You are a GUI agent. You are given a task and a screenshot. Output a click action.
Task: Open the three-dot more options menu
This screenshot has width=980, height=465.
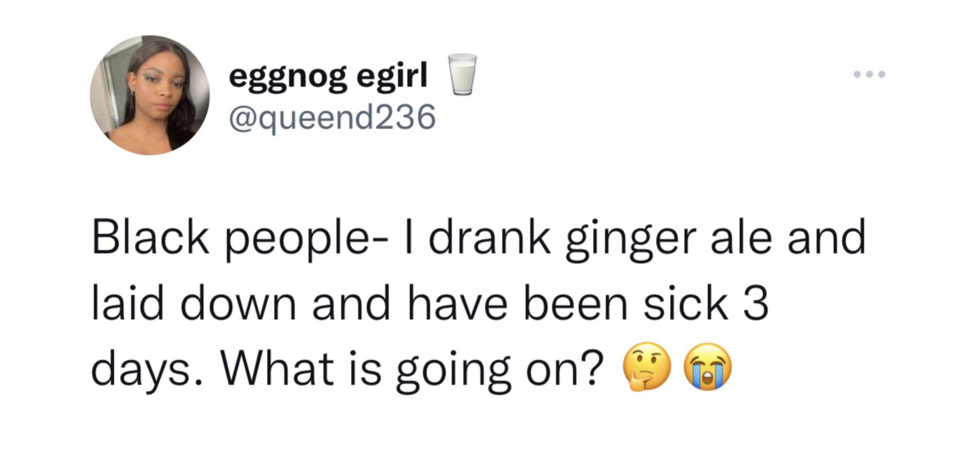coord(869,74)
